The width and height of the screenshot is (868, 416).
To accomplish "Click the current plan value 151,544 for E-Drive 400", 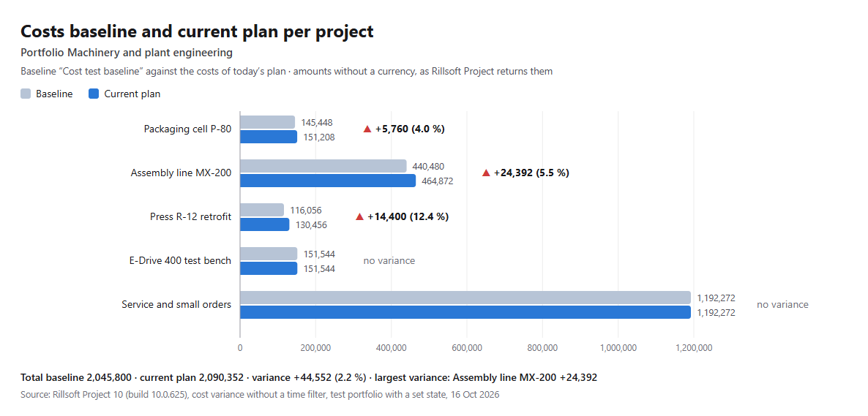I will coord(319,268).
